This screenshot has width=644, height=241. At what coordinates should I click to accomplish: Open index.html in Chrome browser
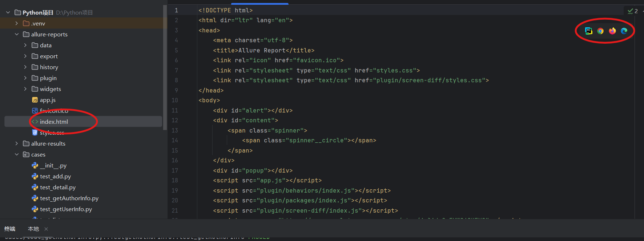point(600,31)
